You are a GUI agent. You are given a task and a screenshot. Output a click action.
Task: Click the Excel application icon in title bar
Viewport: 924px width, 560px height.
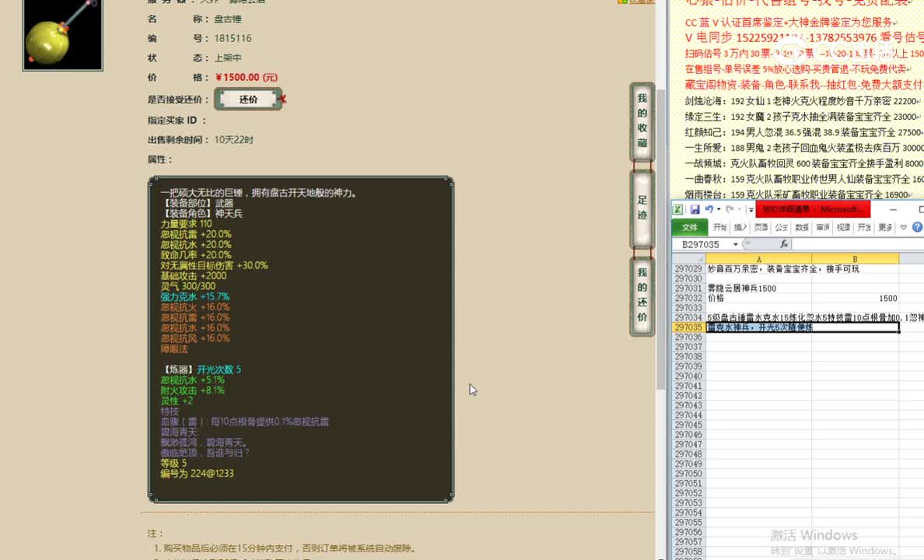[678, 209]
